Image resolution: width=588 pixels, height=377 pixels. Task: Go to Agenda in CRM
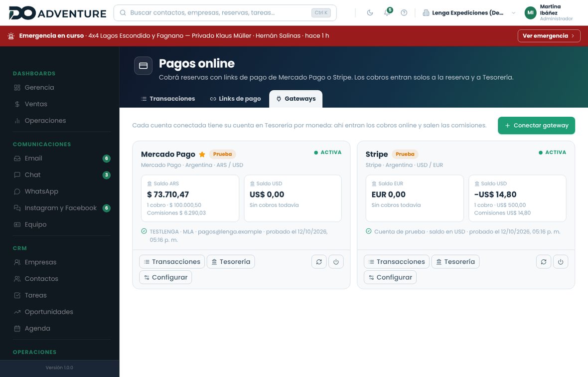[x=61, y=328]
